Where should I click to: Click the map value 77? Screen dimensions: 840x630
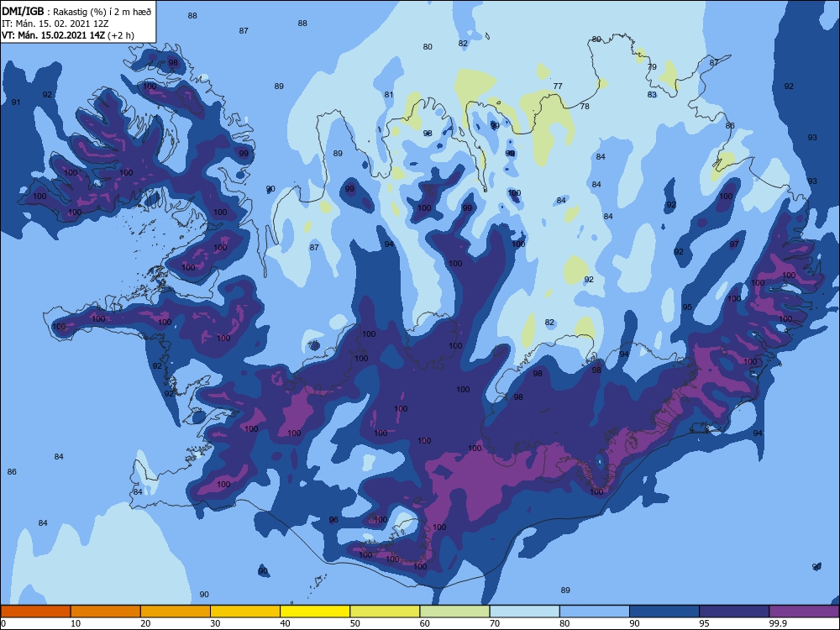coord(558,86)
